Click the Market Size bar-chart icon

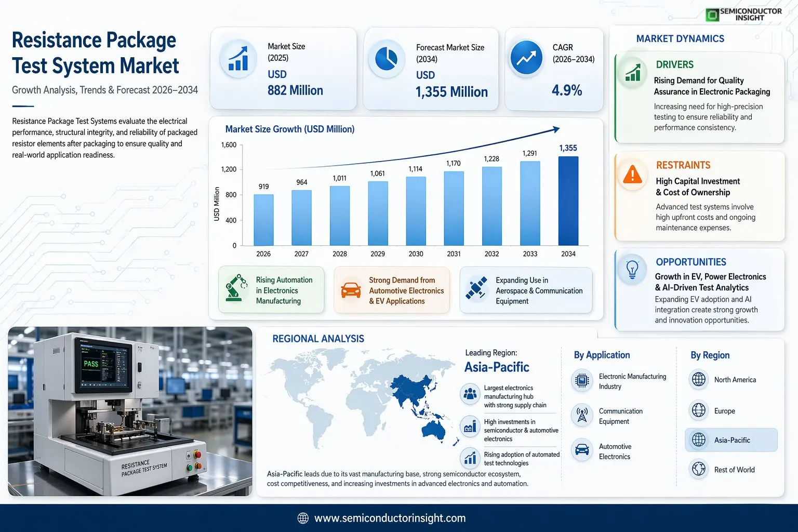pyautogui.click(x=238, y=59)
